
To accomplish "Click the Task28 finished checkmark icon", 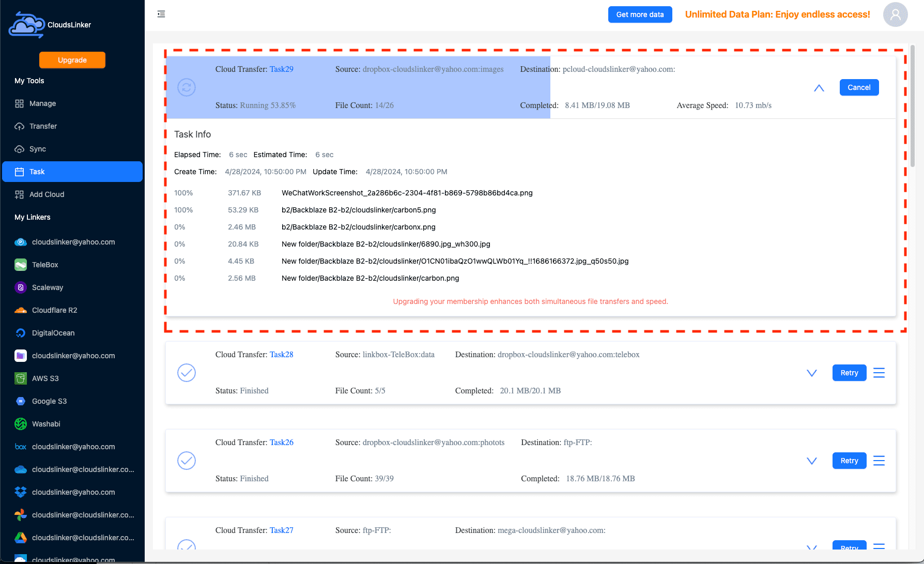I will pos(187,373).
